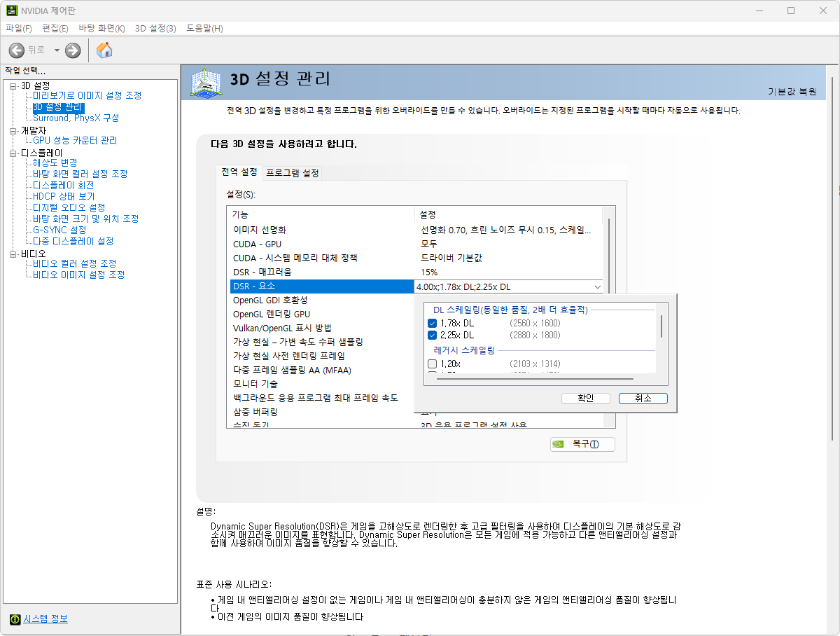Open the 바탕 화면(K) menu

click(x=101, y=28)
